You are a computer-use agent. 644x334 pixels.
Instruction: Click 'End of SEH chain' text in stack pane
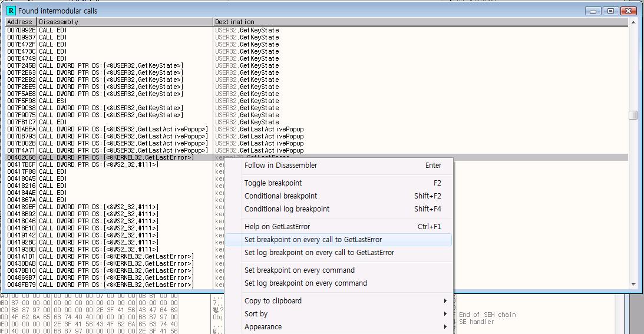487,315
